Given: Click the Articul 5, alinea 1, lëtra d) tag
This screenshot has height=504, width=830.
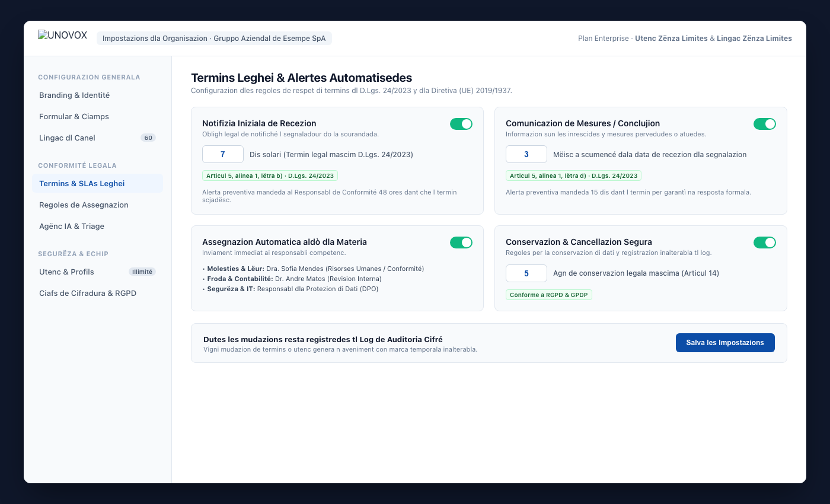Looking at the screenshot, I should [573, 176].
